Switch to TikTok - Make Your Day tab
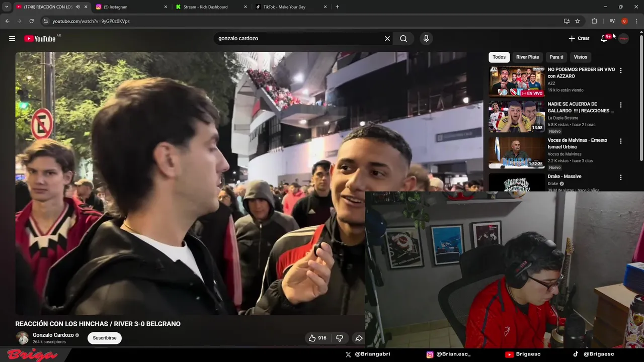The image size is (644, 362). (291, 7)
